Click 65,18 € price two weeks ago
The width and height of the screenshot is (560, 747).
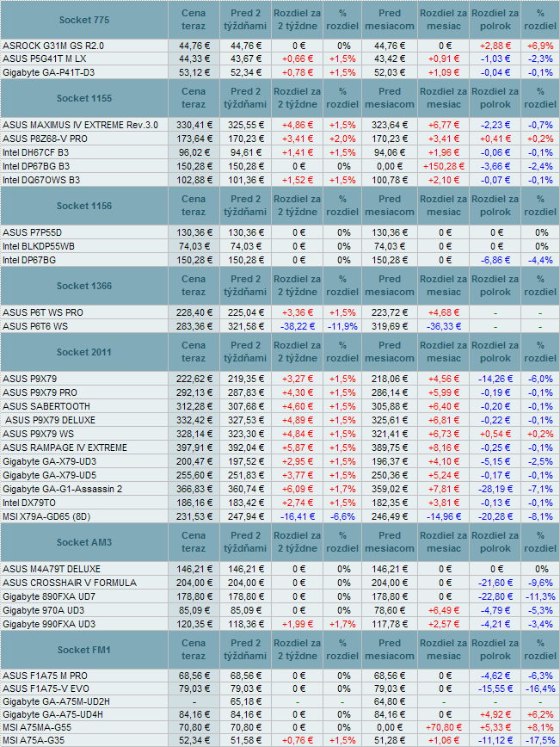pos(245,701)
